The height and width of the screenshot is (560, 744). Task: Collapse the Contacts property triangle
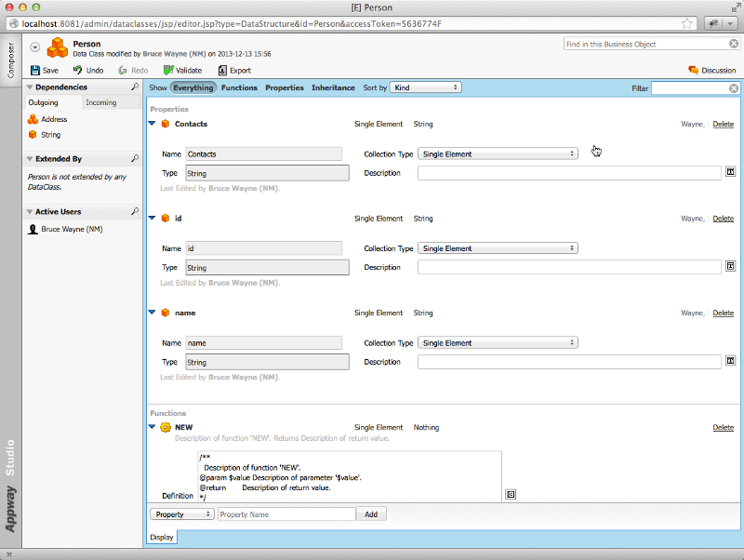coord(152,124)
